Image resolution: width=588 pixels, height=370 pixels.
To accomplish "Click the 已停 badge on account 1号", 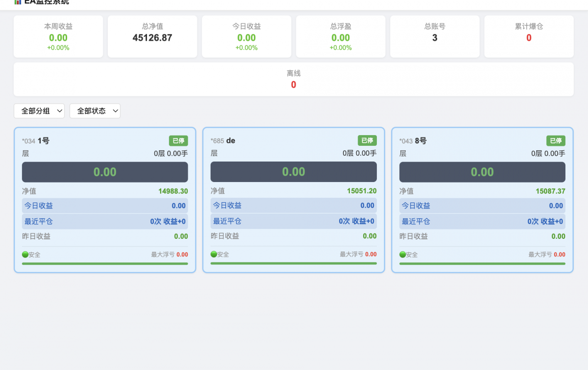I will [x=178, y=141].
